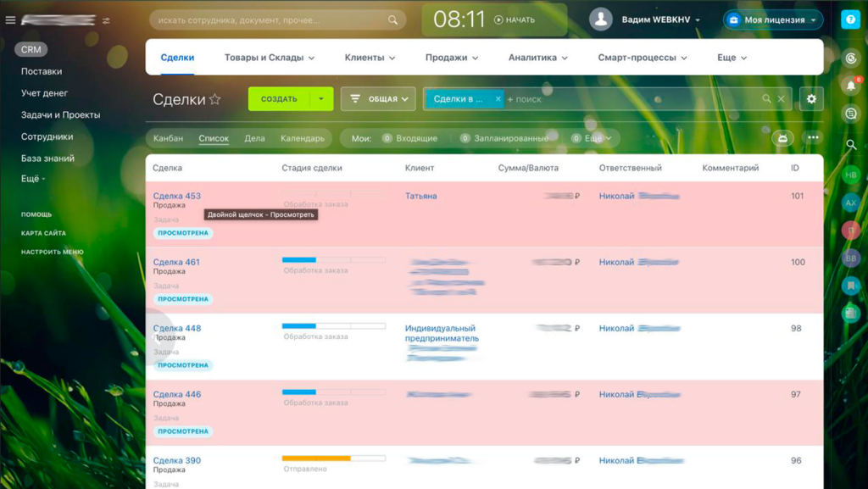Toggle the Запланированные counter filter

click(x=504, y=138)
